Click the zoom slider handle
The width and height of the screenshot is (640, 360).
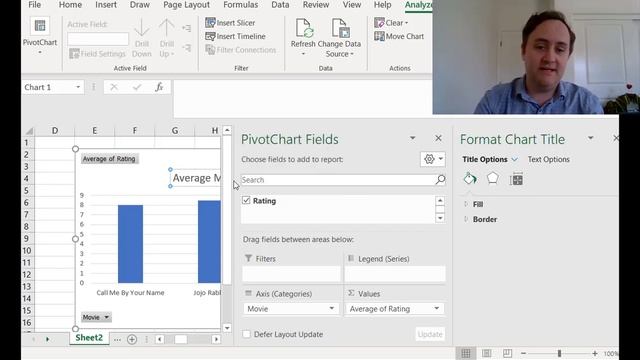560,353
